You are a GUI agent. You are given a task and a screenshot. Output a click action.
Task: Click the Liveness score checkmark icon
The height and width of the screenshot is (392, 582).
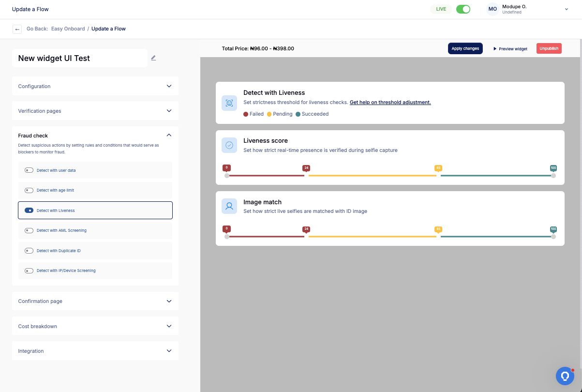pos(229,145)
